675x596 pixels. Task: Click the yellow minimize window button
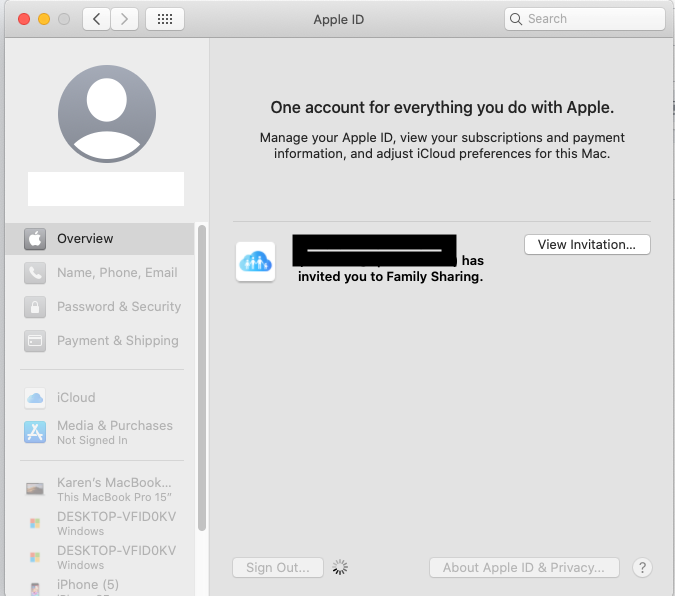[x=44, y=19]
